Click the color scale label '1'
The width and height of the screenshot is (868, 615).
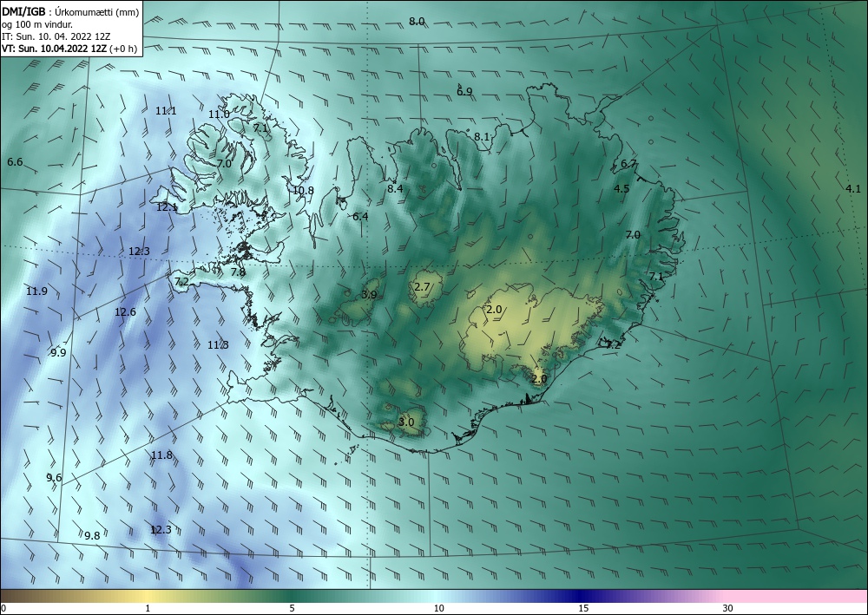(148, 609)
